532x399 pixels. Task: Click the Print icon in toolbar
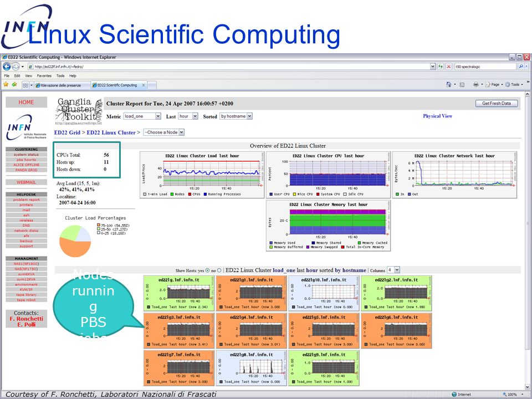(x=475, y=84)
